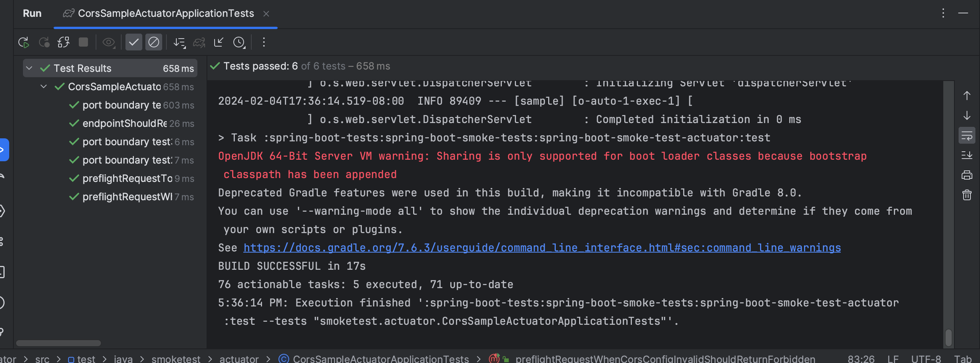Screen dimensions: 980x363
Task: Toggle Show Ignored tests button
Action: [154, 42]
